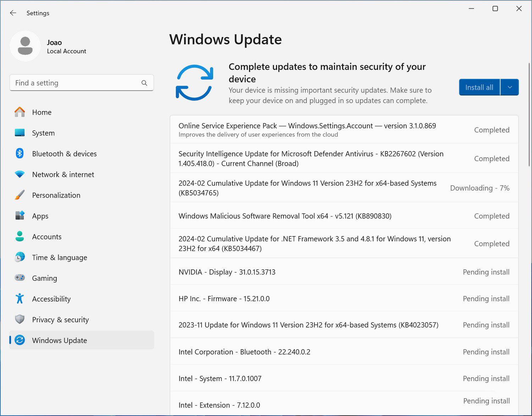The width and height of the screenshot is (532, 416).
Task: Navigate to Apps label
Action: (40, 216)
